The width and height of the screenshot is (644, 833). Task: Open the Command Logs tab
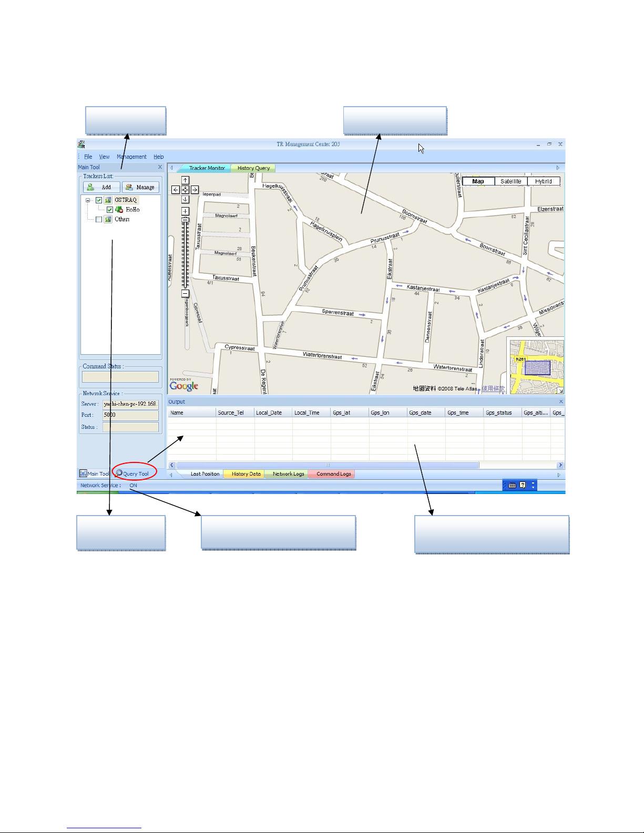coord(333,474)
